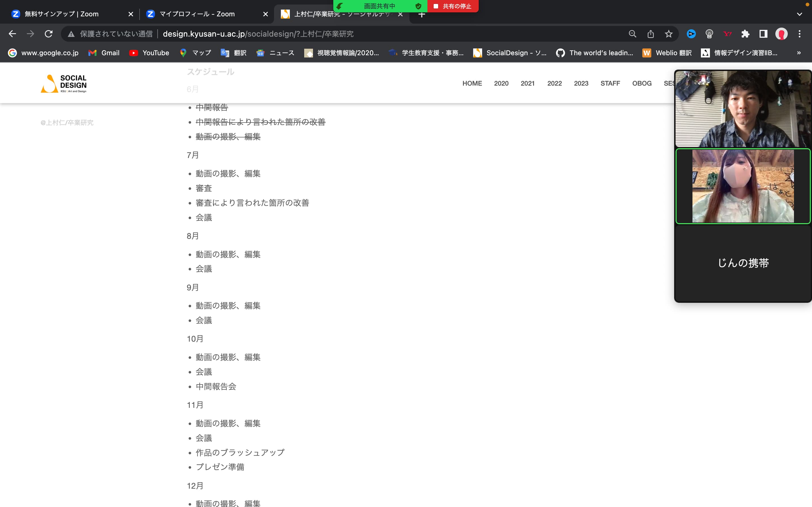812x507 pixels.
Task: Stop screen sharing with the 共有の停止 button
Action: pos(453,6)
